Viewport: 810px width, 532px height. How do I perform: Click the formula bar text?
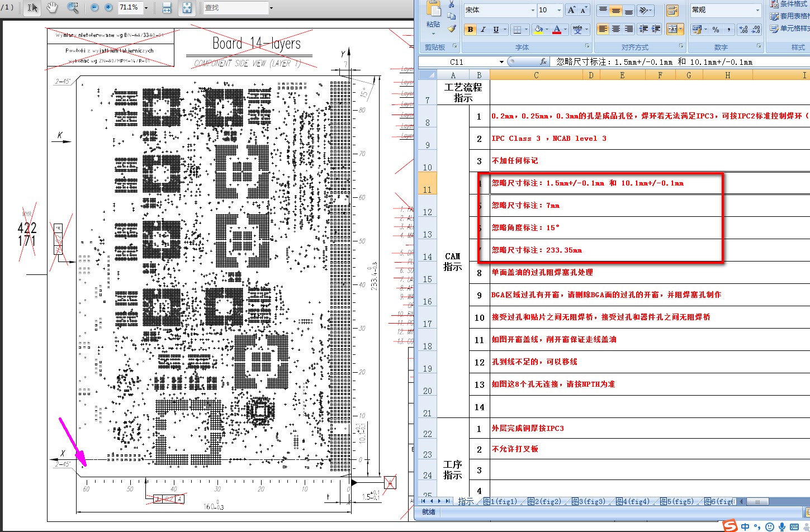tap(654, 62)
